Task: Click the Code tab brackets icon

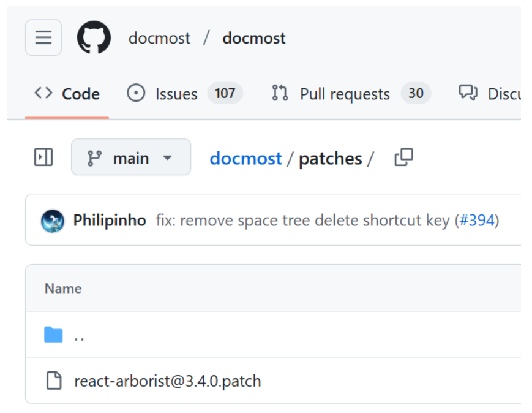Action: pos(43,93)
